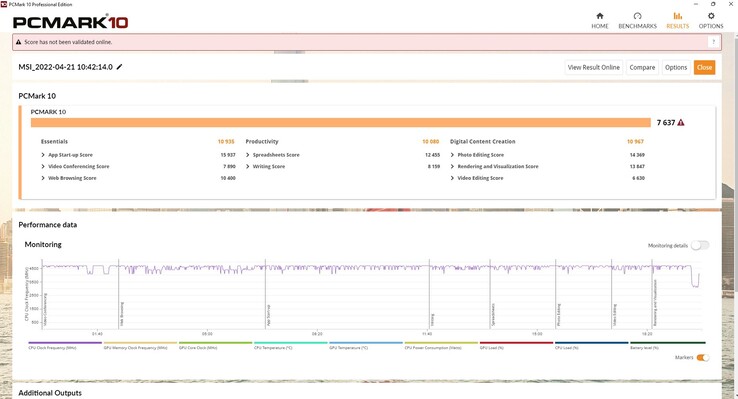This screenshot has width=738, height=399.
Task: Go to Benchmarks gauge icon
Action: point(637,16)
